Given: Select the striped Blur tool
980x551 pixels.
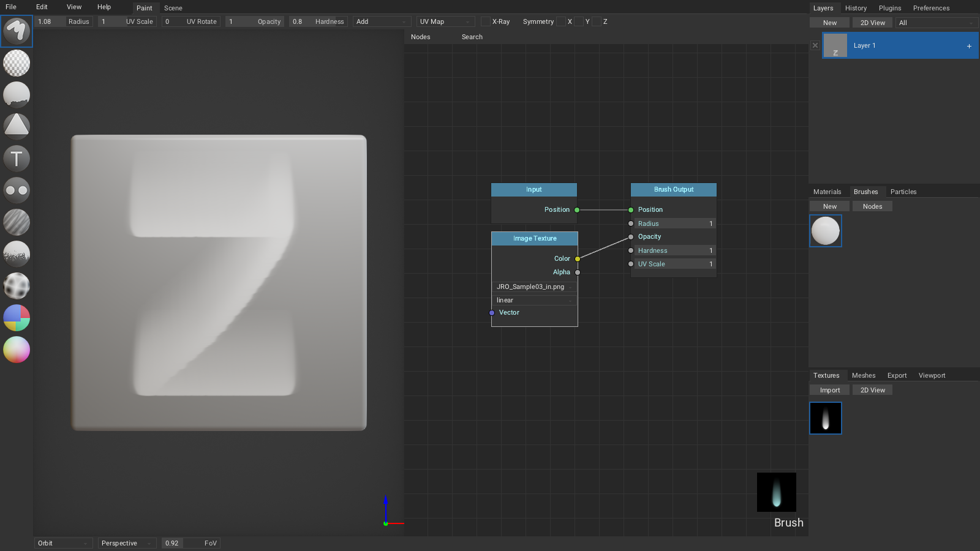Looking at the screenshot, I should point(17,222).
